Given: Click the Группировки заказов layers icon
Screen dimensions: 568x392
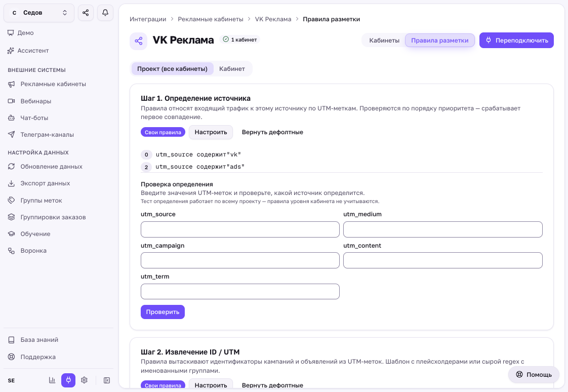Looking at the screenshot, I should pyautogui.click(x=11, y=217).
